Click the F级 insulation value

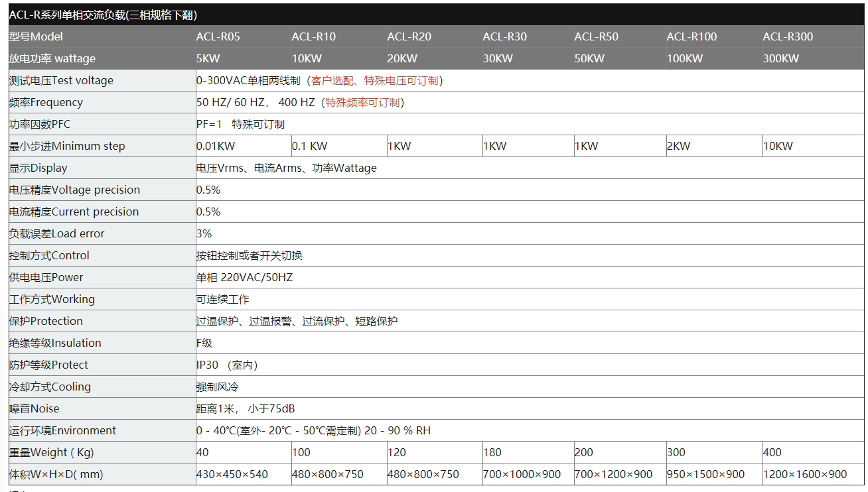click(204, 343)
